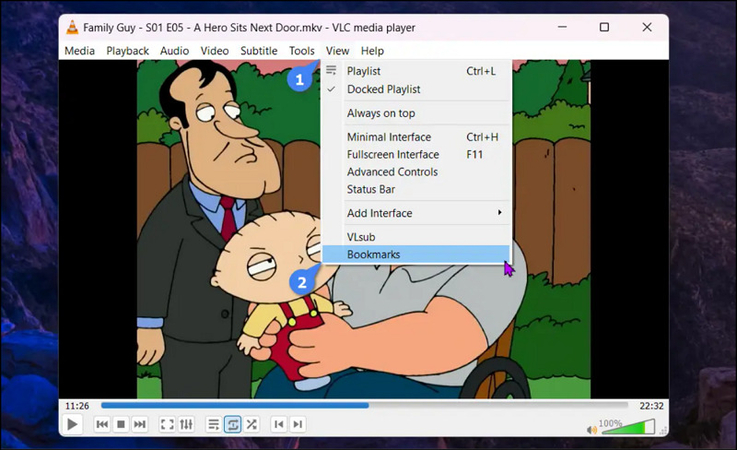737x450 pixels.
Task: Jump to previous media in playlist
Action: pyautogui.click(x=102, y=425)
